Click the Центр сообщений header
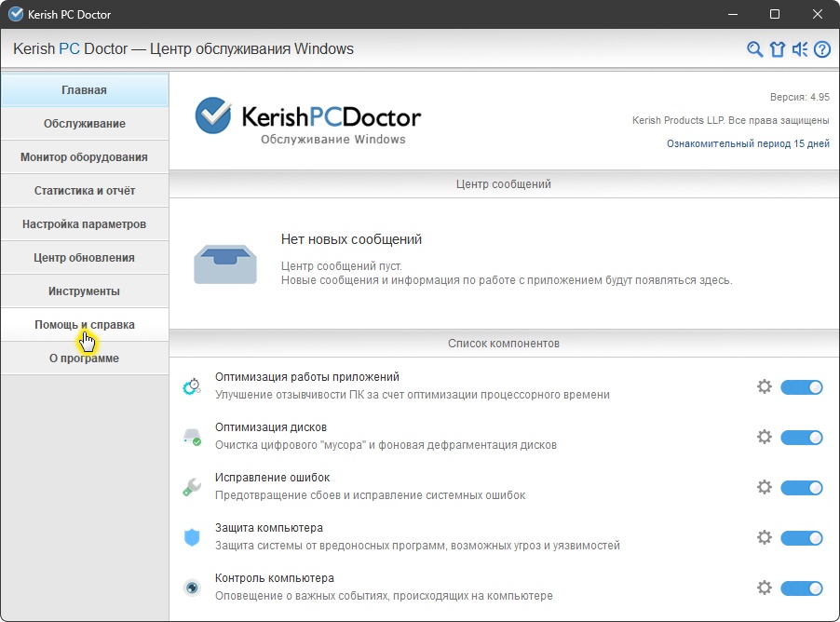 tap(504, 184)
